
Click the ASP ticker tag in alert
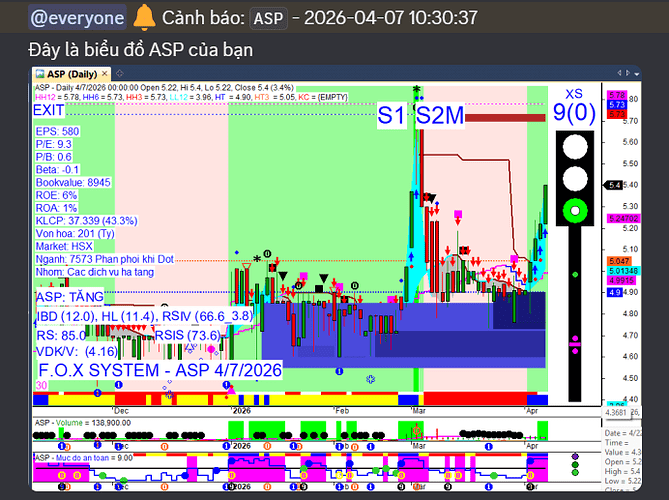(268, 18)
